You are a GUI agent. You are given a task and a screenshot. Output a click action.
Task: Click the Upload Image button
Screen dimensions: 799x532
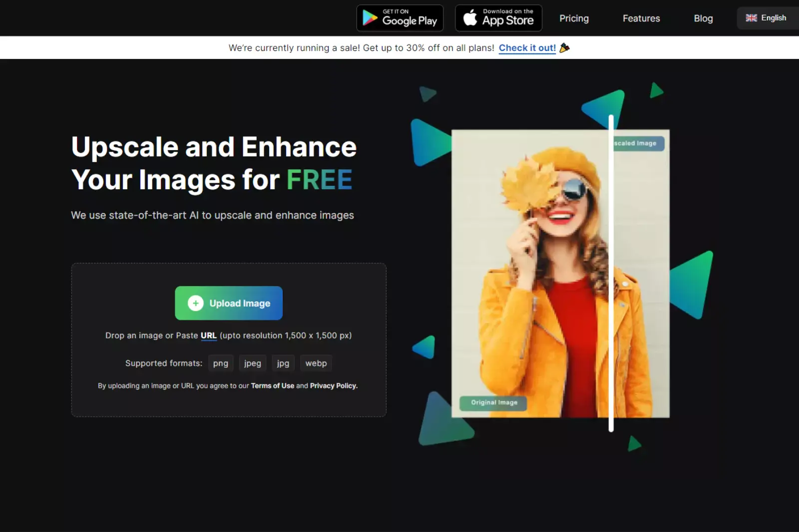(x=229, y=303)
